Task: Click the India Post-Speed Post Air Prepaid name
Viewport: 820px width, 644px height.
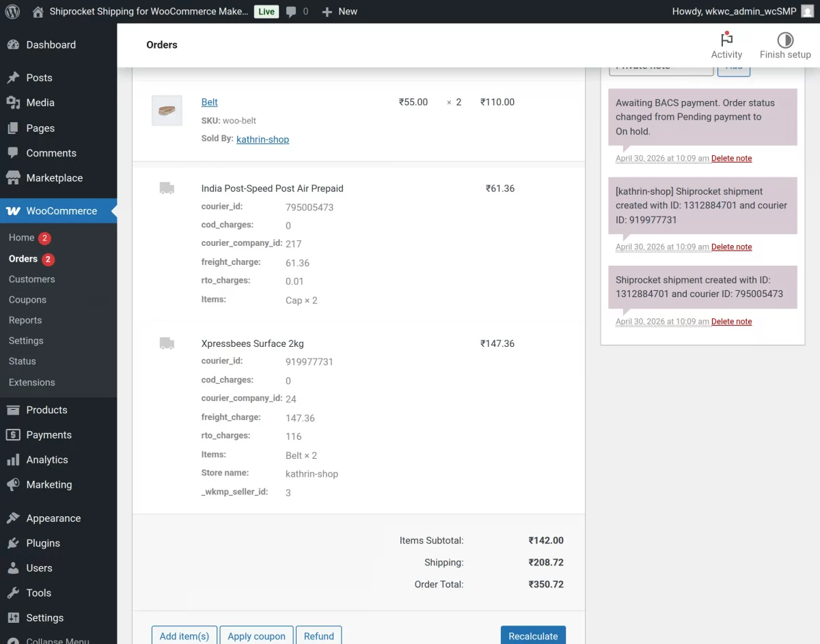Action: [x=272, y=188]
